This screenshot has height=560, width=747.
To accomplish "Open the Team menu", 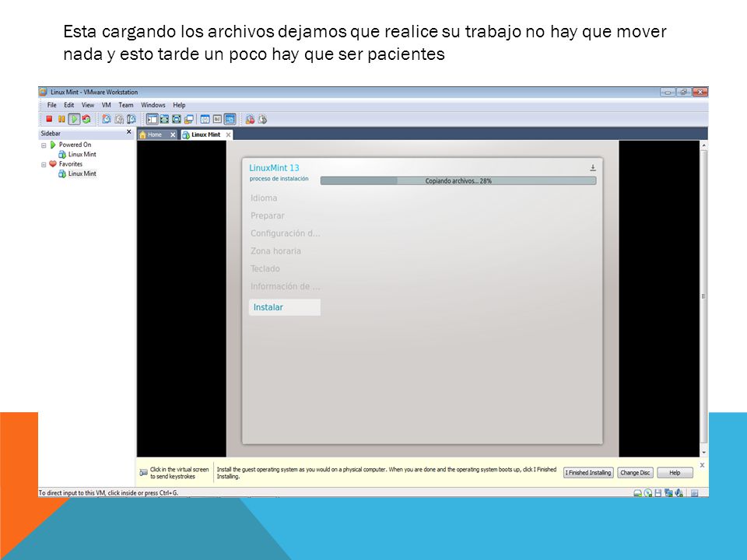I will (x=126, y=105).
